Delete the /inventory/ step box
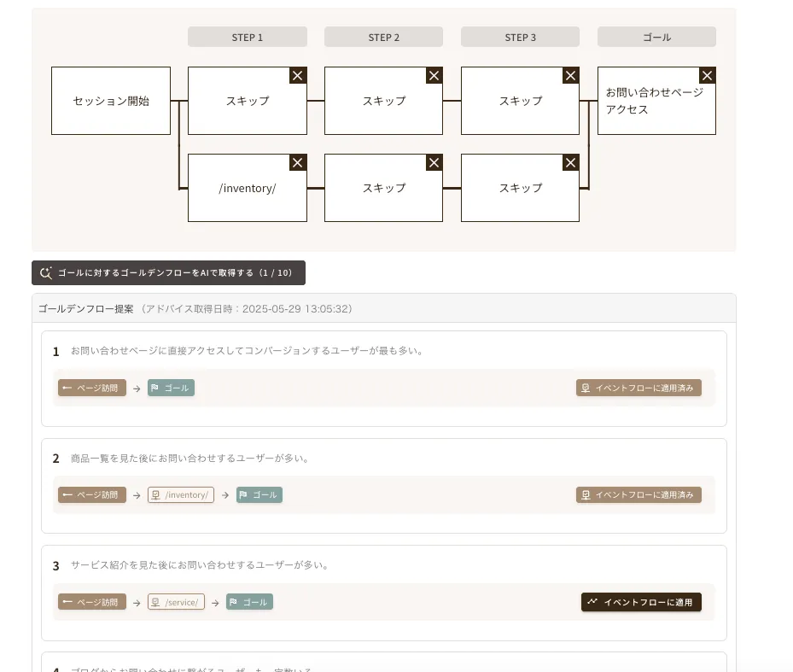 [x=297, y=162]
